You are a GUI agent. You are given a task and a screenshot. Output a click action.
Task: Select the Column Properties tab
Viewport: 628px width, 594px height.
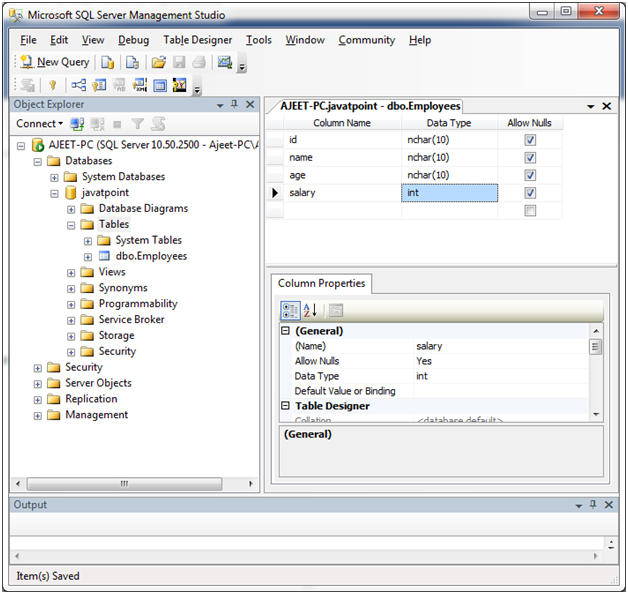click(x=321, y=283)
